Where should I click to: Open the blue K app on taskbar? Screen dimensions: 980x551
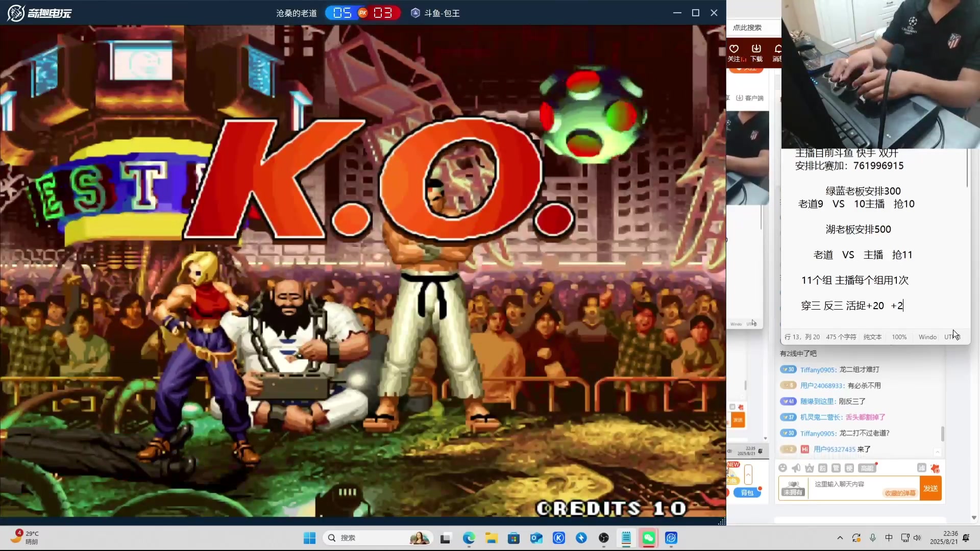pyautogui.click(x=559, y=538)
